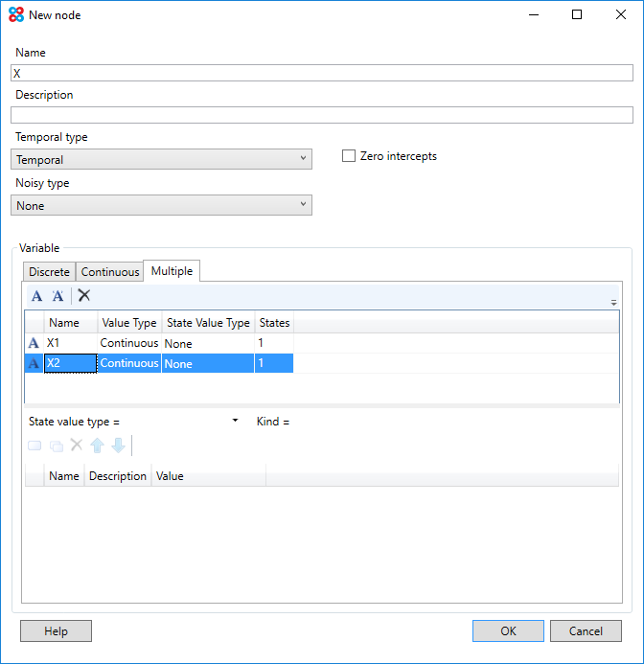Screen dimensions: 644x664
Task: Select the Multiple tab
Action: (172, 271)
